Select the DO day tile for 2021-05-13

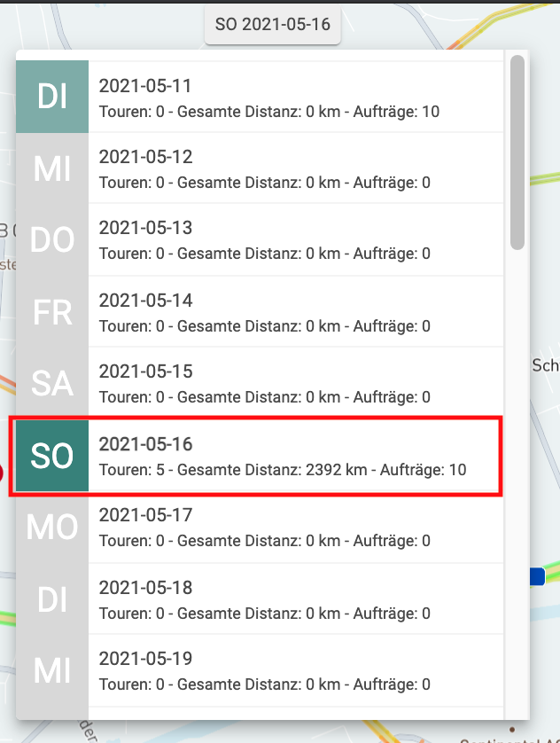52,240
